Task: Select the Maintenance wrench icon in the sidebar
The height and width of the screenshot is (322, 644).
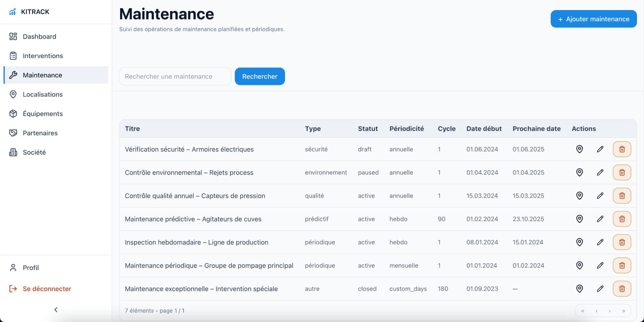Action: [13, 75]
